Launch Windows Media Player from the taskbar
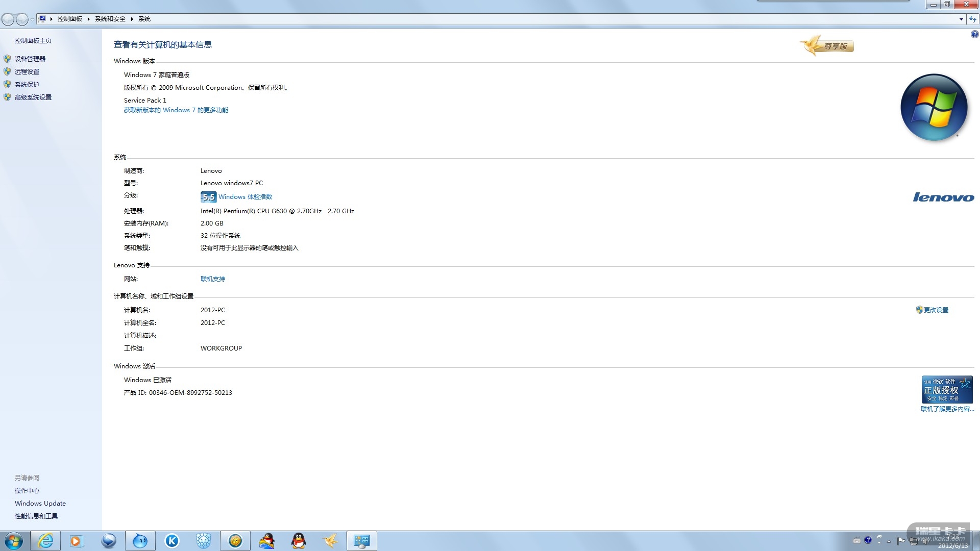 coord(76,541)
